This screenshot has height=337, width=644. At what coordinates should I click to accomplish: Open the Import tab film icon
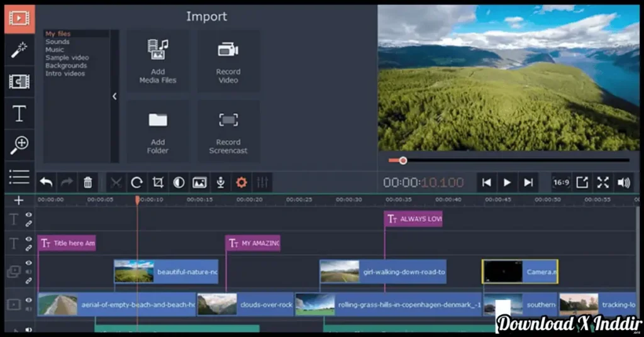coord(19,18)
